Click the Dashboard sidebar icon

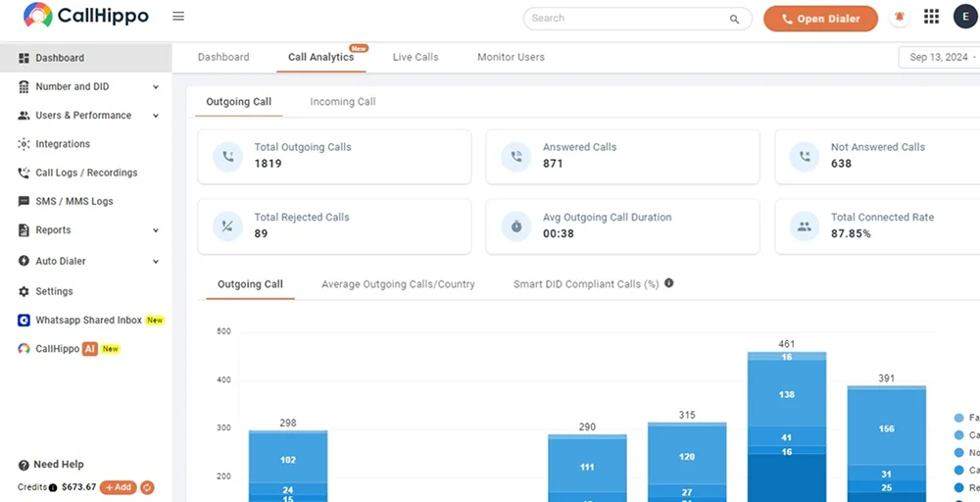[x=24, y=58]
